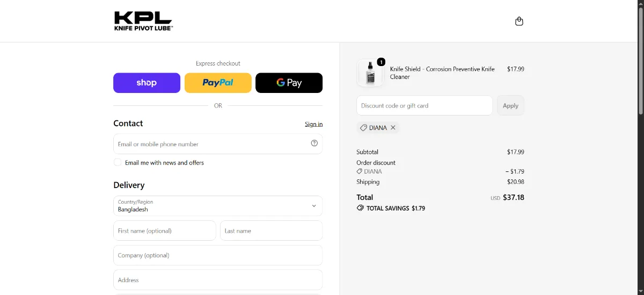Click the email help question mark icon
Screen dimensions: 644x295
314,143
